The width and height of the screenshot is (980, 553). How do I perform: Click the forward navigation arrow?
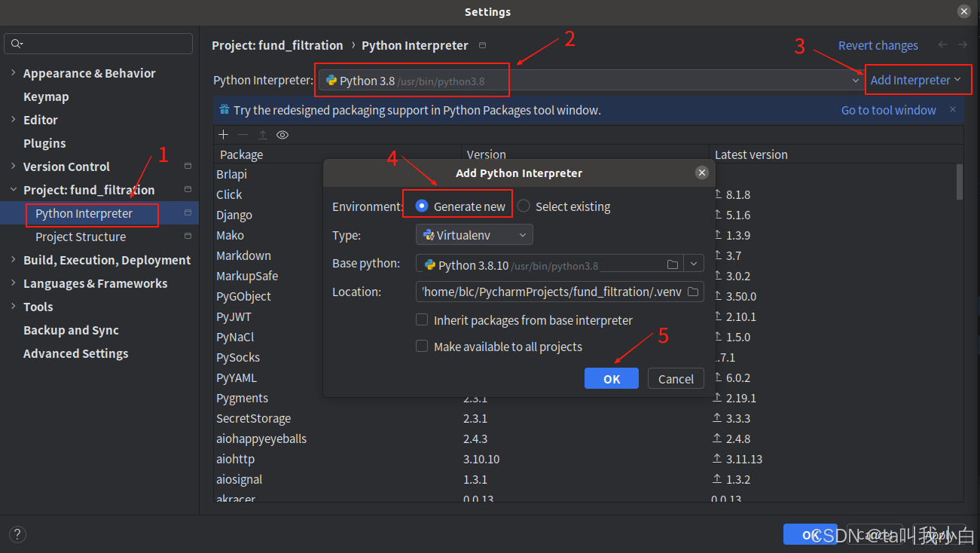pos(963,45)
